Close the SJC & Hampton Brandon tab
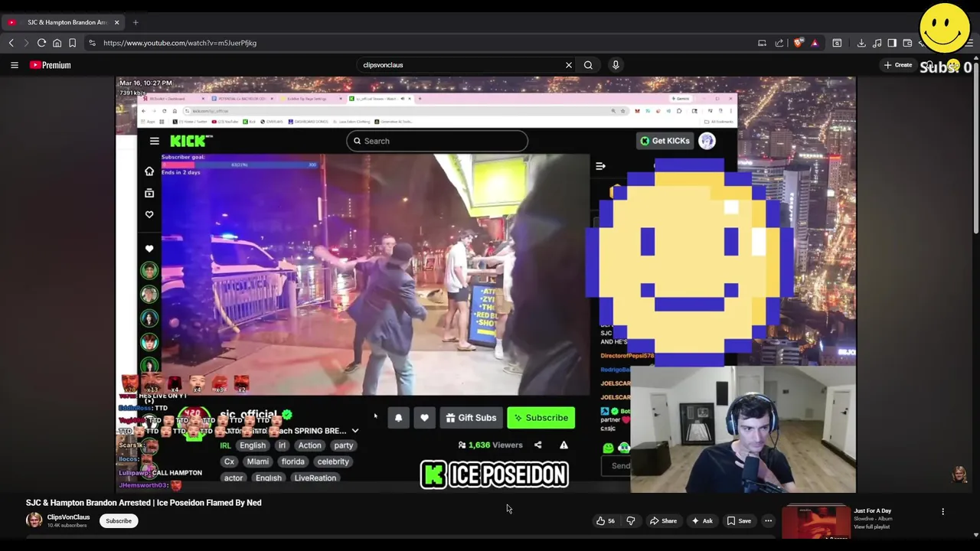Image resolution: width=980 pixels, height=551 pixels. tap(116, 22)
